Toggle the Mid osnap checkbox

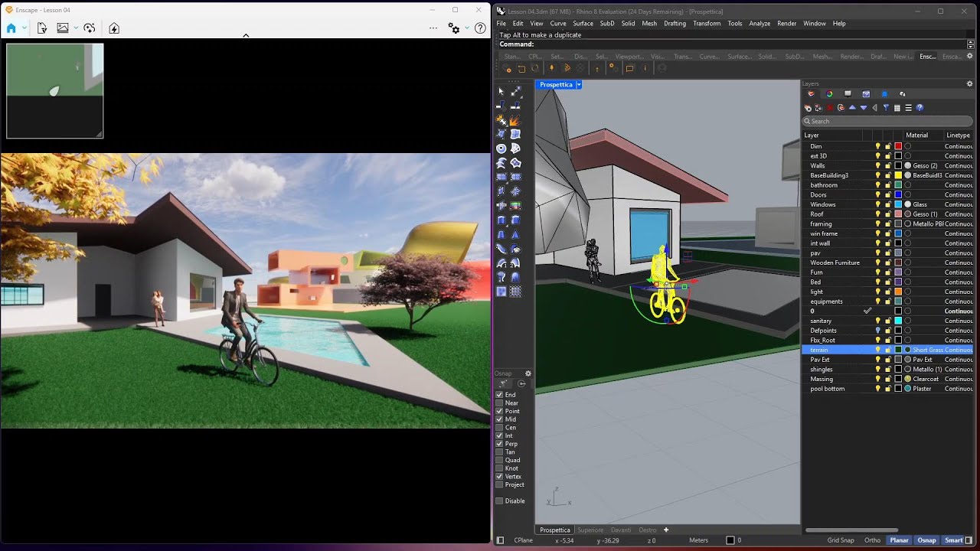[x=500, y=419]
